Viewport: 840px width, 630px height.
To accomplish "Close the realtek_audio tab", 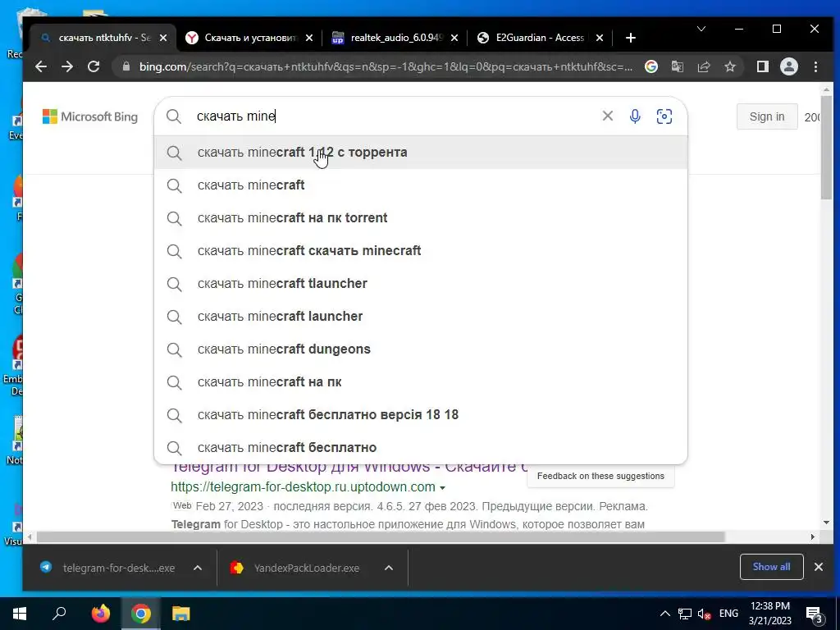I will [454, 38].
